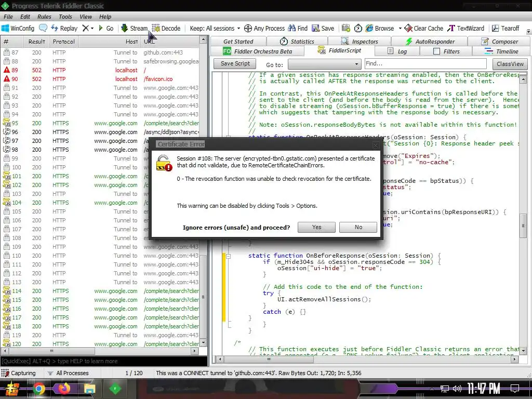Click the script editor vertical scrollbar thumb

[523, 225]
